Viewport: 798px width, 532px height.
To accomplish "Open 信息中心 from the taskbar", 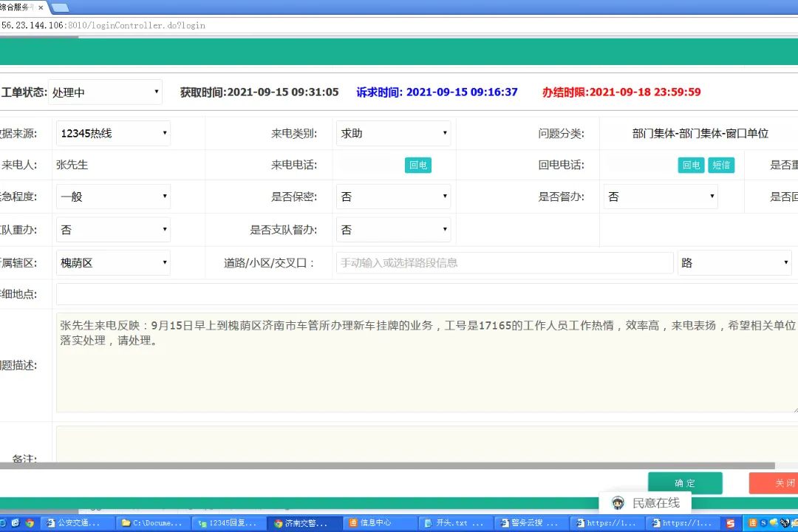I will point(379,523).
